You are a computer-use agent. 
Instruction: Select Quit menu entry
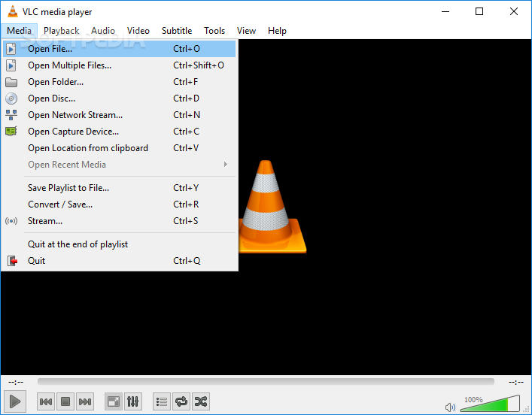point(120,261)
